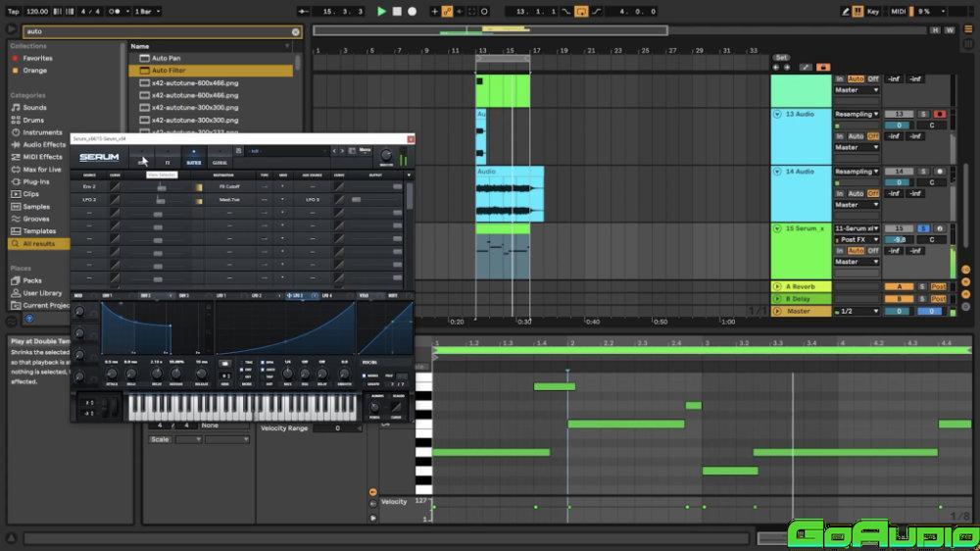Image resolution: width=980 pixels, height=551 pixels.
Task: Fold the 14 Audio track
Action: (777, 172)
